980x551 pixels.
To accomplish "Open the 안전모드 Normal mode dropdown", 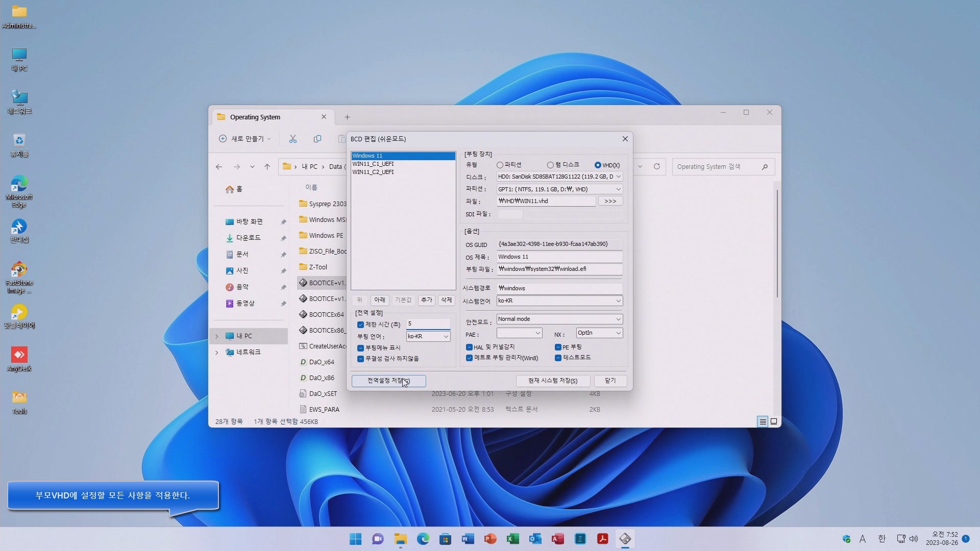I will pyautogui.click(x=559, y=319).
